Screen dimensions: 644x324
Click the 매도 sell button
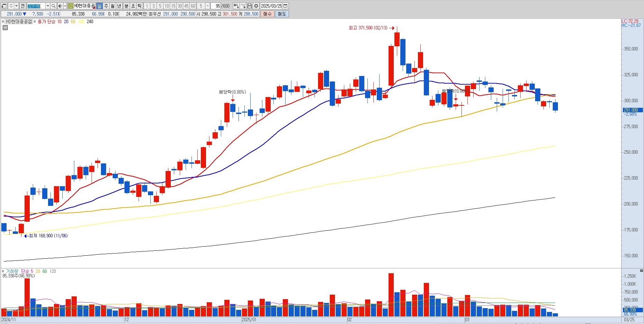(x=282, y=14)
